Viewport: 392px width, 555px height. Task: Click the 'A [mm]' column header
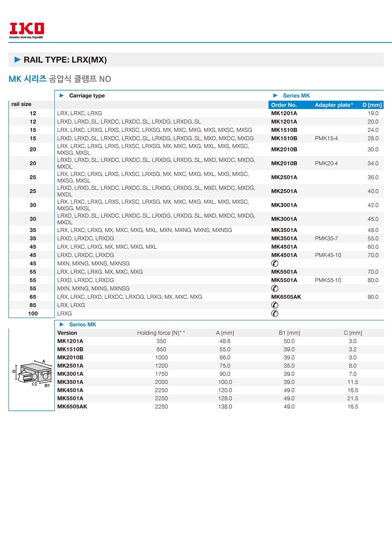click(225, 333)
